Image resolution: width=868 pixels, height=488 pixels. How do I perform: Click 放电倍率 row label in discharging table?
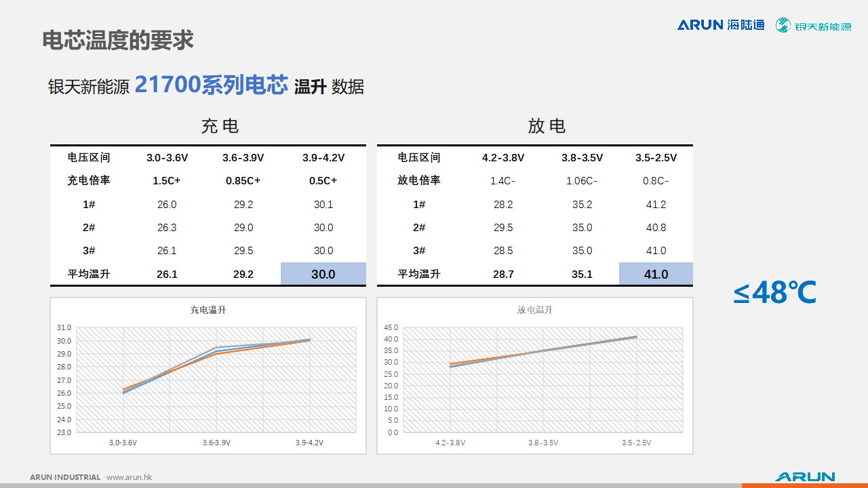click(x=419, y=180)
